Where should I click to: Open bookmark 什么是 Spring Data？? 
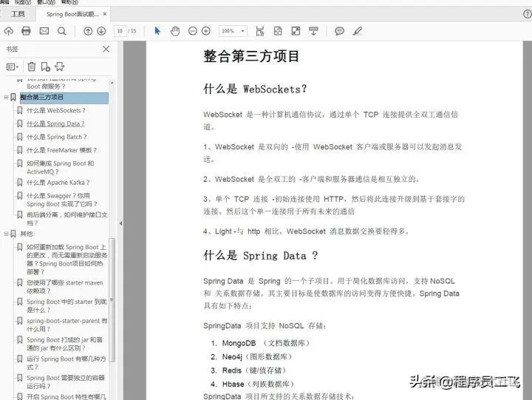click(x=55, y=123)
